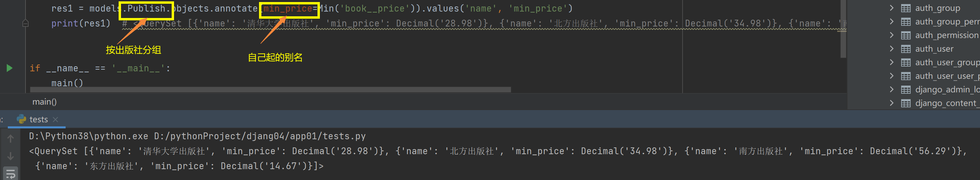Click the editor horizontal scrollbar
The width and height of the screenshot is (980, 180).
(271, 90)
